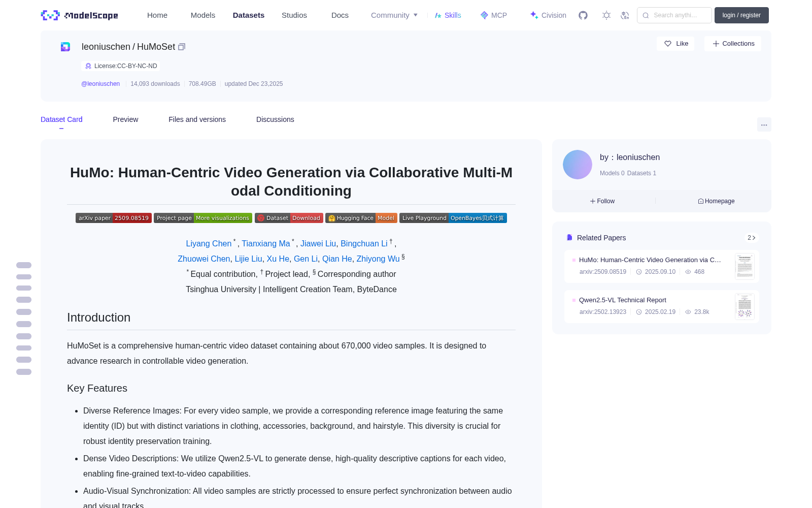812x508 pixels.
Task: Click the MCP diamond icon
Action: coord(484,15)
